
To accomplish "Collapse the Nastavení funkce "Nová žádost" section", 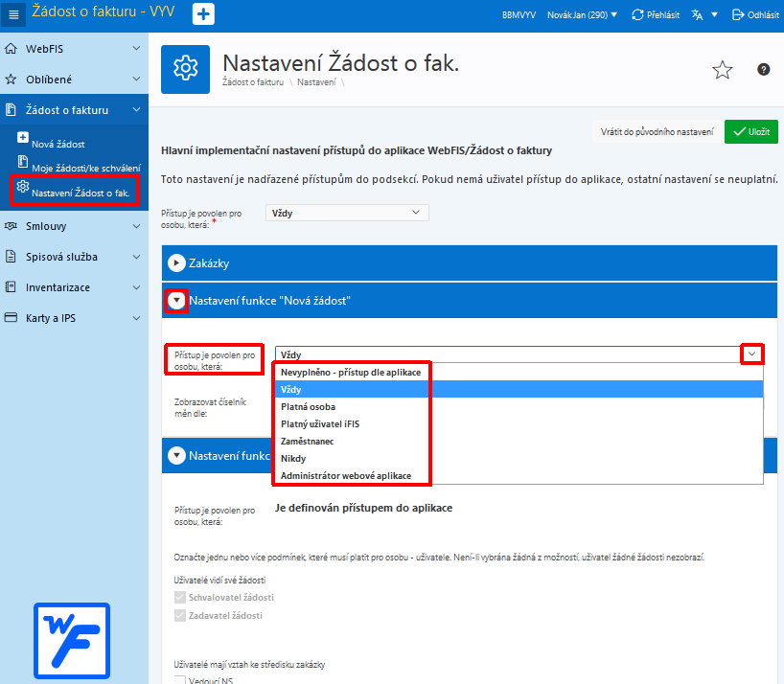I will pyautogui.click(x=176, y=300).
